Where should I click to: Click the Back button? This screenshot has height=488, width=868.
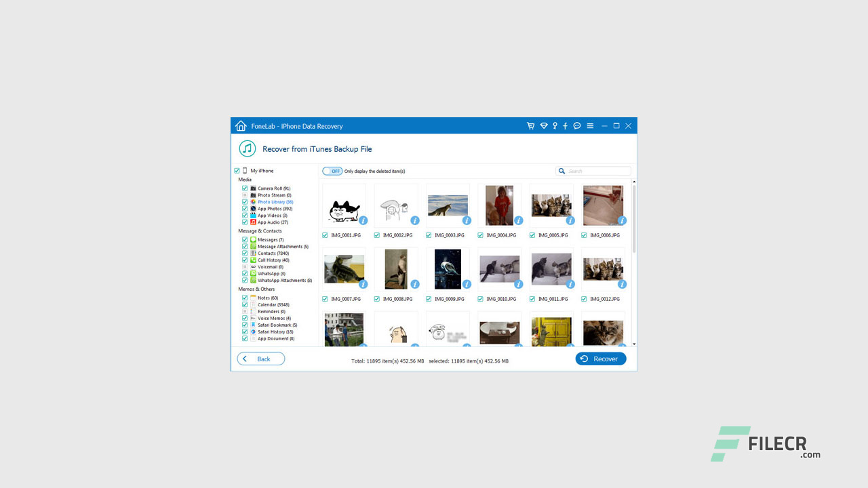point(261,359)
